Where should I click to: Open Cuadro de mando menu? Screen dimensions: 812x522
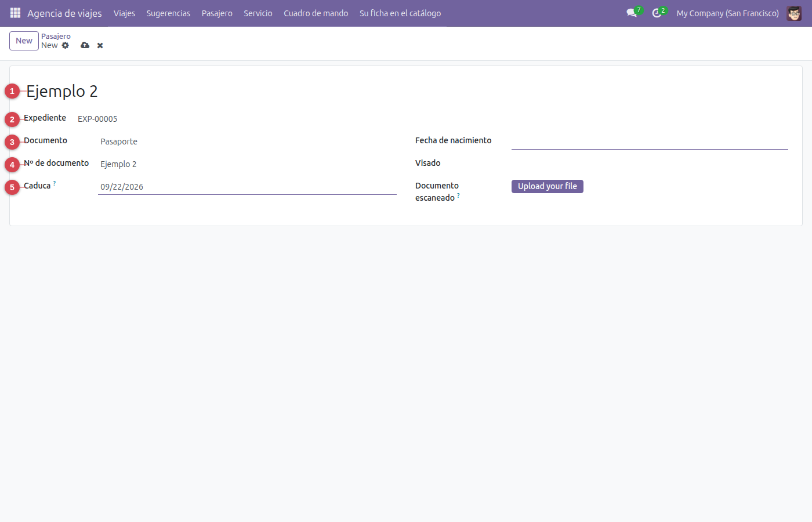pos(316,13)
